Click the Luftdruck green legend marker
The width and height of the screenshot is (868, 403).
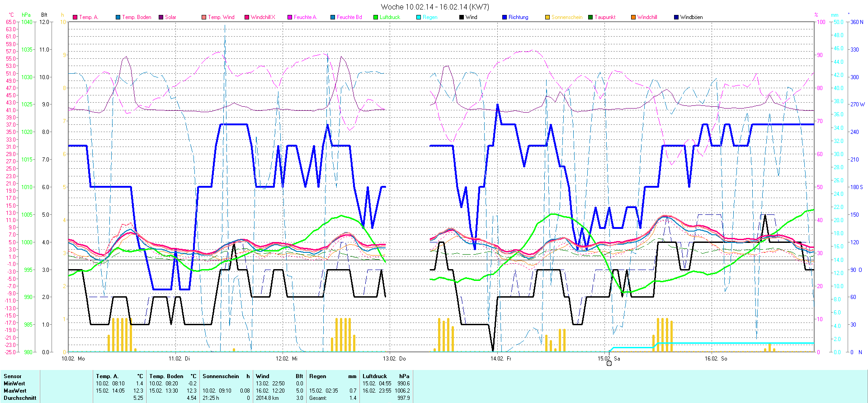pos(376,17)
